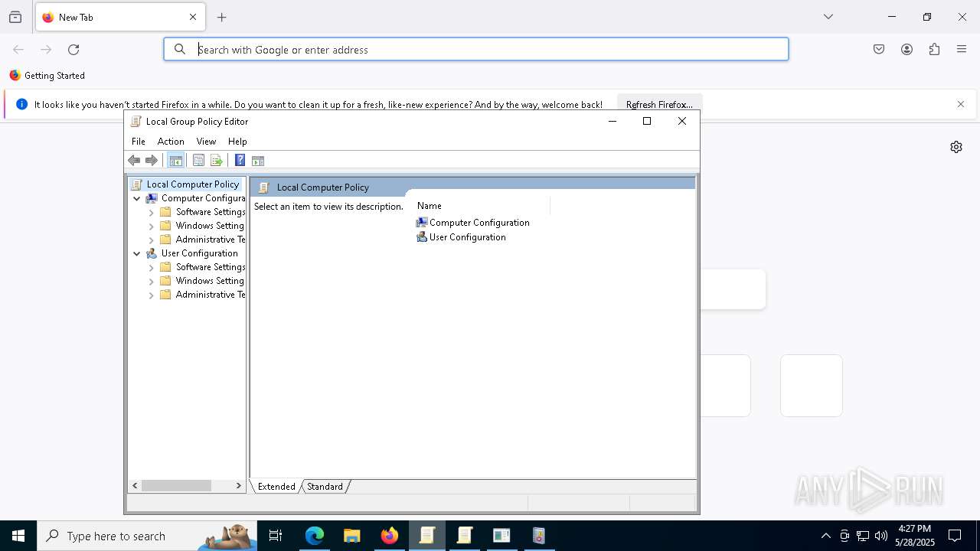980x551 pixels.
Task: Show hidden system tray icons
Action: [x=825, y=536]
